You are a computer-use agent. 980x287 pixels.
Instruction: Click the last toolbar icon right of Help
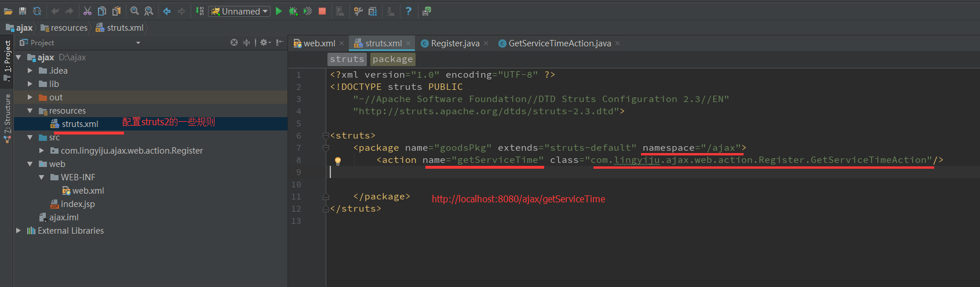[427, 11]
